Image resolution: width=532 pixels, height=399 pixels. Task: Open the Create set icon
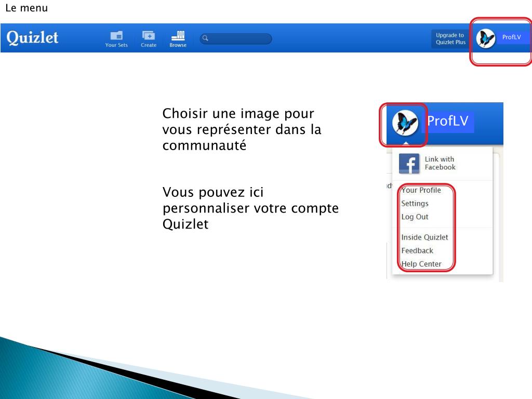click(149, 39)
